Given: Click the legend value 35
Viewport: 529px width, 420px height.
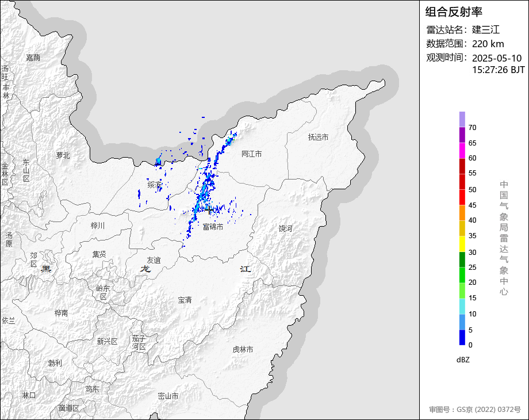Looking at the screenshot, I should click(x=472, y=236).
